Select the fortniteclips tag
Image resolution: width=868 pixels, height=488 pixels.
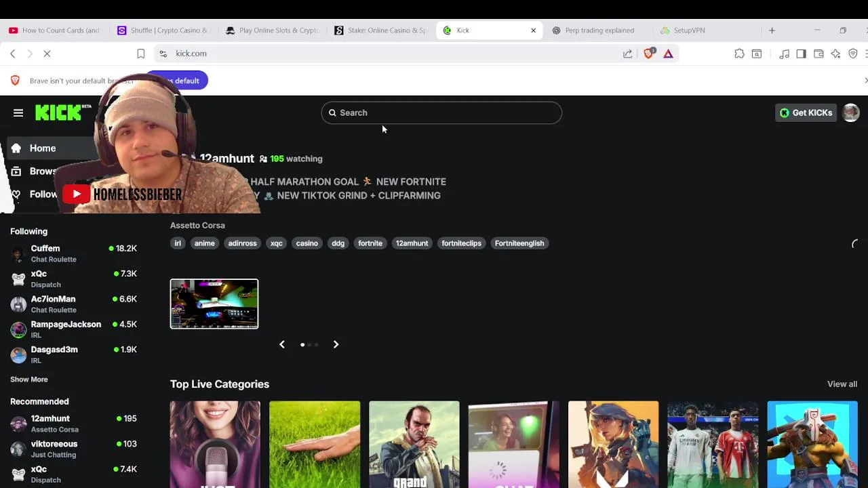[x=461, y=243]
